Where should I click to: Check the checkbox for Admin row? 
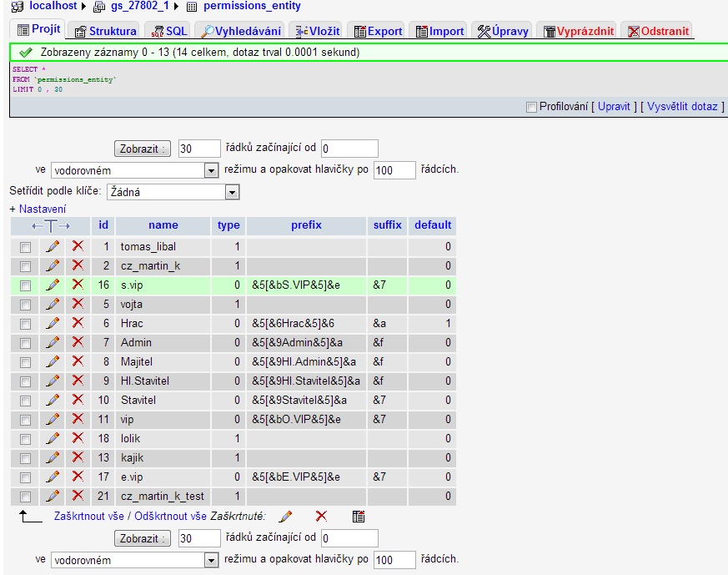25,343
